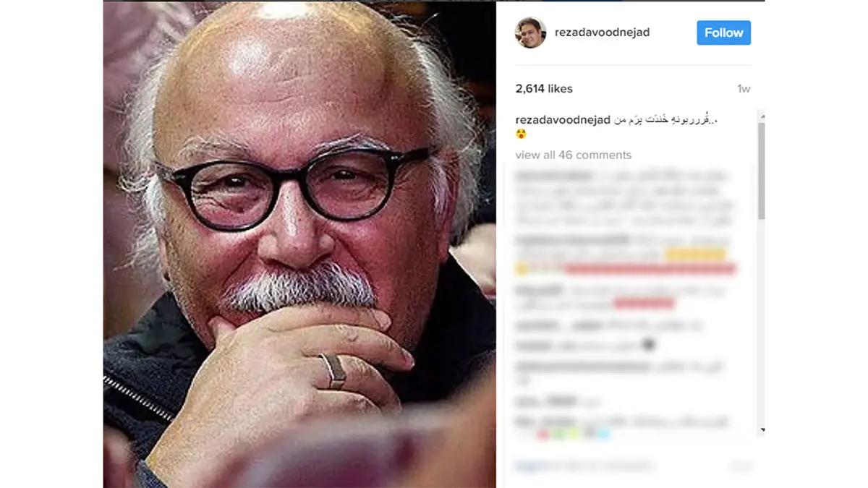
Task: Click the surprised face emoji under the caption
Action: 521,134
